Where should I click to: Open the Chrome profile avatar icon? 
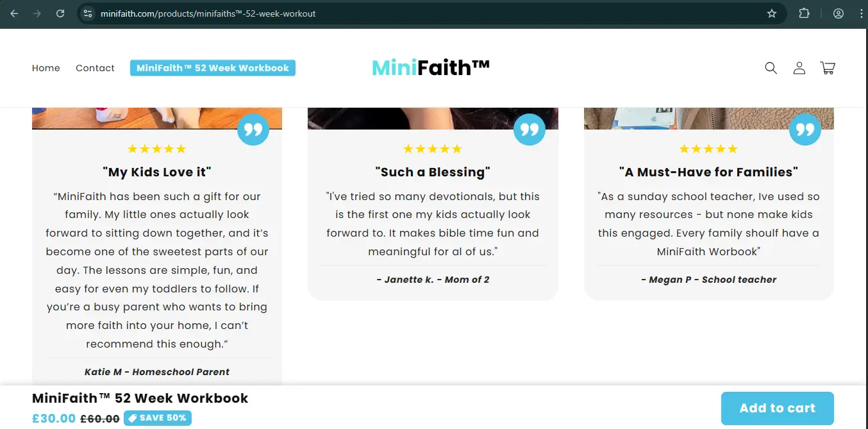point(838,13)
